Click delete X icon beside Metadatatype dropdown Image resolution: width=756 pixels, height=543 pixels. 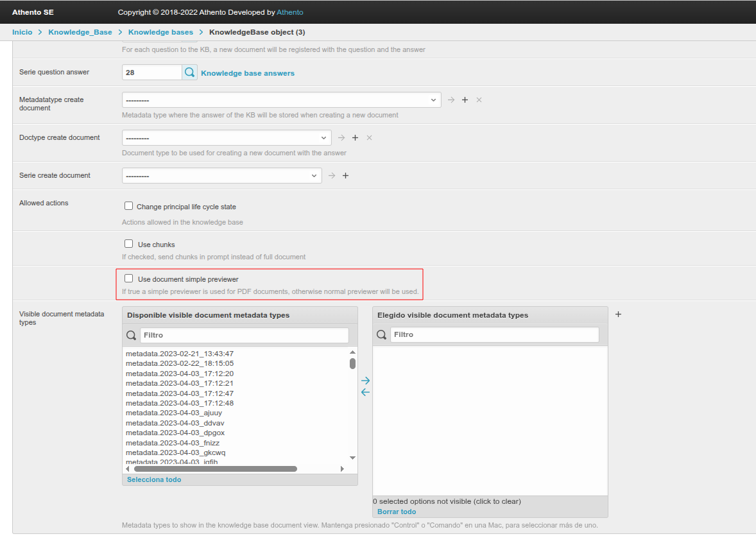coord(479,100)
